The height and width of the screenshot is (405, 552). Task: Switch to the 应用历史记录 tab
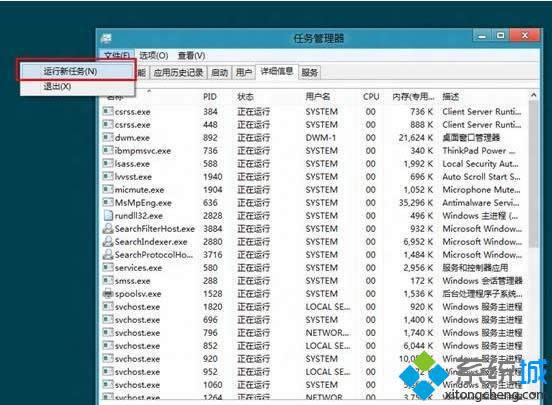pyautogui.click(x=178, y=73)
